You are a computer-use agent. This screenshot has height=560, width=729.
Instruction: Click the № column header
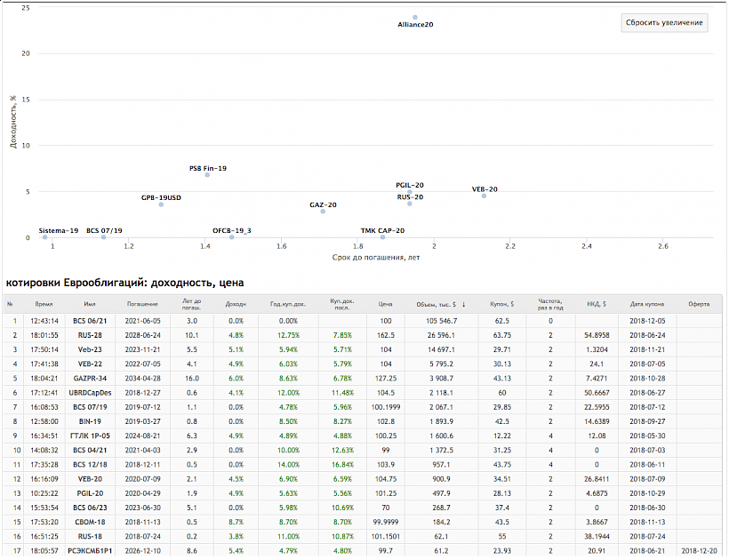click(11, 304)
